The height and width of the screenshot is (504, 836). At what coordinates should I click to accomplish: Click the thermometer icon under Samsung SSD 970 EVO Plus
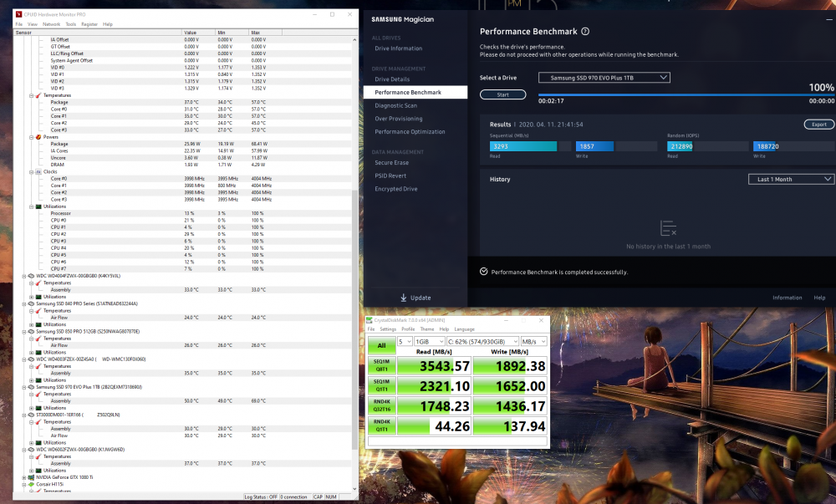38,395
